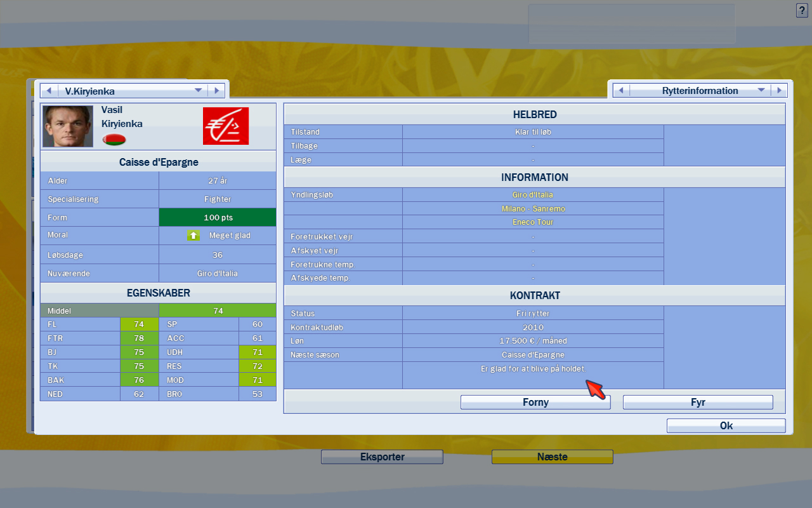Click the help question mark icon
Viewport: 812px width, 508px height.
tap(801, 11)
